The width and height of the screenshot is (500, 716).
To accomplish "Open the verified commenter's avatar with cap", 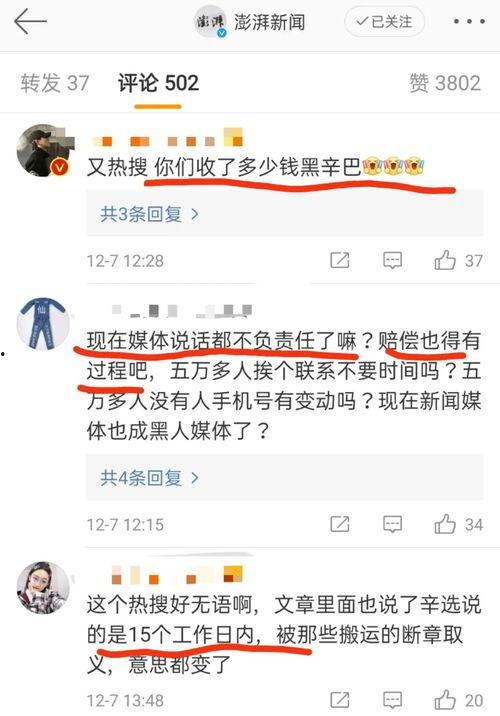I will click(x=43, y=150).
